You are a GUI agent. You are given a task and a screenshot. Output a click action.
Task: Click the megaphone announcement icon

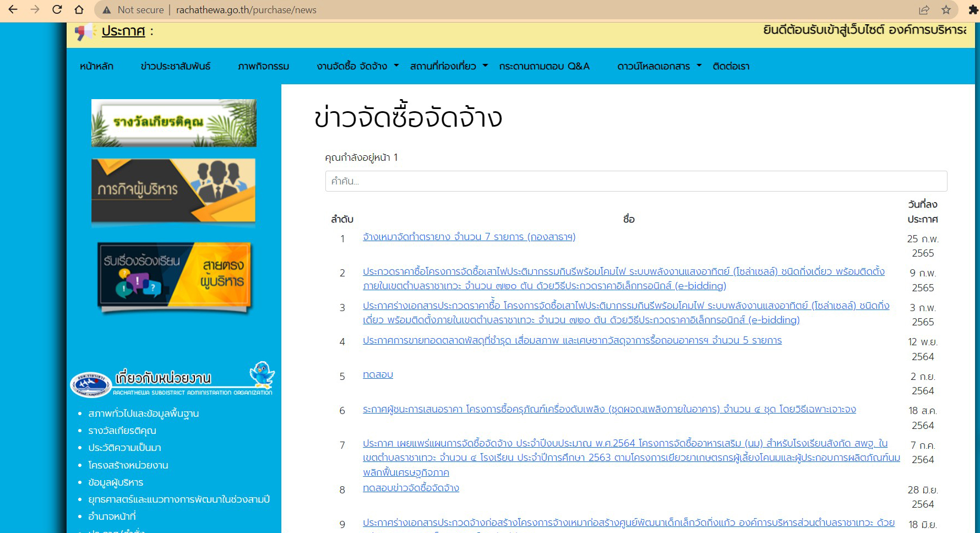coord(85,32)
